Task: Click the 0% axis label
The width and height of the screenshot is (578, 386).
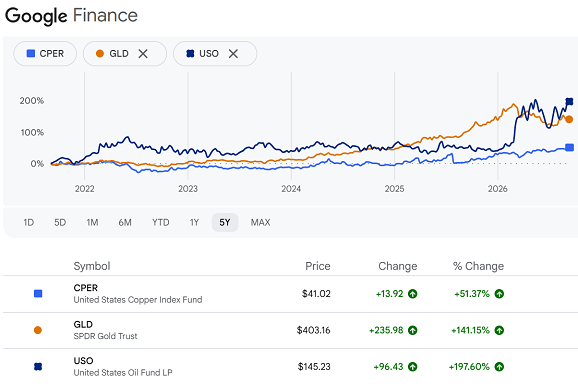Action: (37, 164)
